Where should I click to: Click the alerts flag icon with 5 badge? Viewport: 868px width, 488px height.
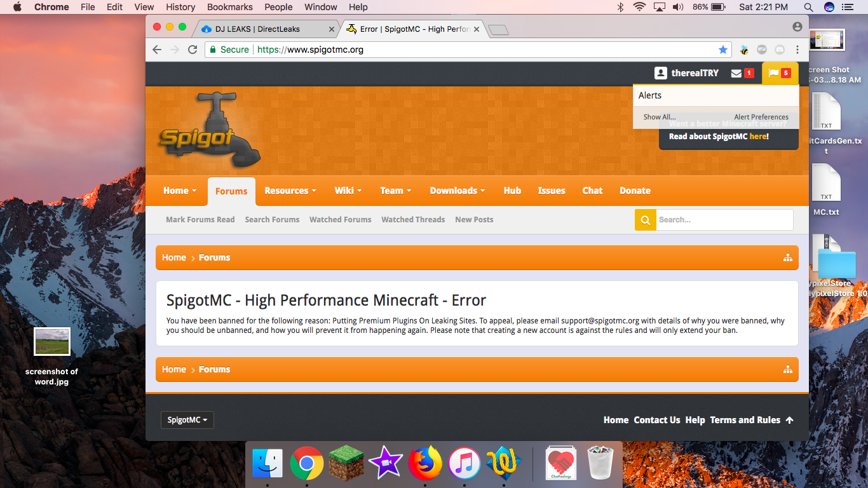pos(780,73)
